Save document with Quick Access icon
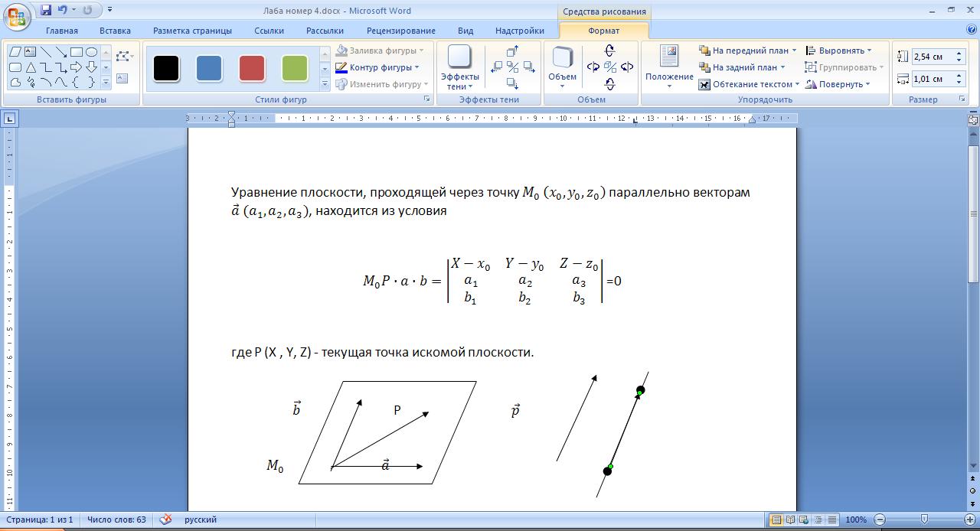The width and height of the screenshot is (980, 531). pyautogui.click(x=46, y=11)
